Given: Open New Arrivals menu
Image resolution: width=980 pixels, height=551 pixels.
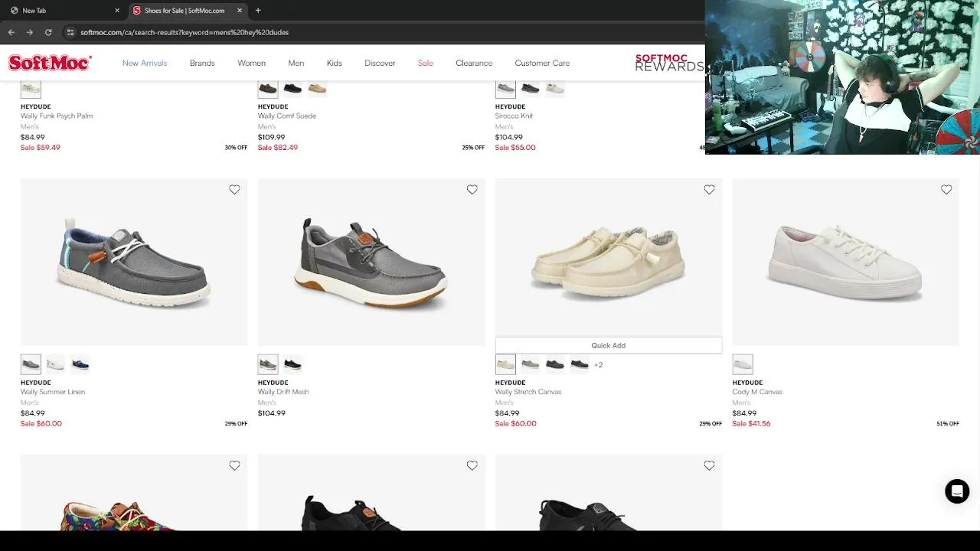Looking at the screenshot, I should tap(145, 63).
